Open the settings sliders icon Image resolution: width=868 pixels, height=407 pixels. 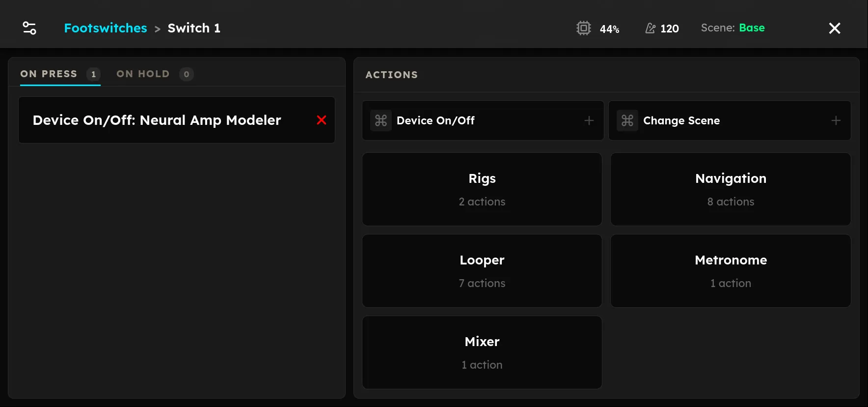[x=29, y=28]
